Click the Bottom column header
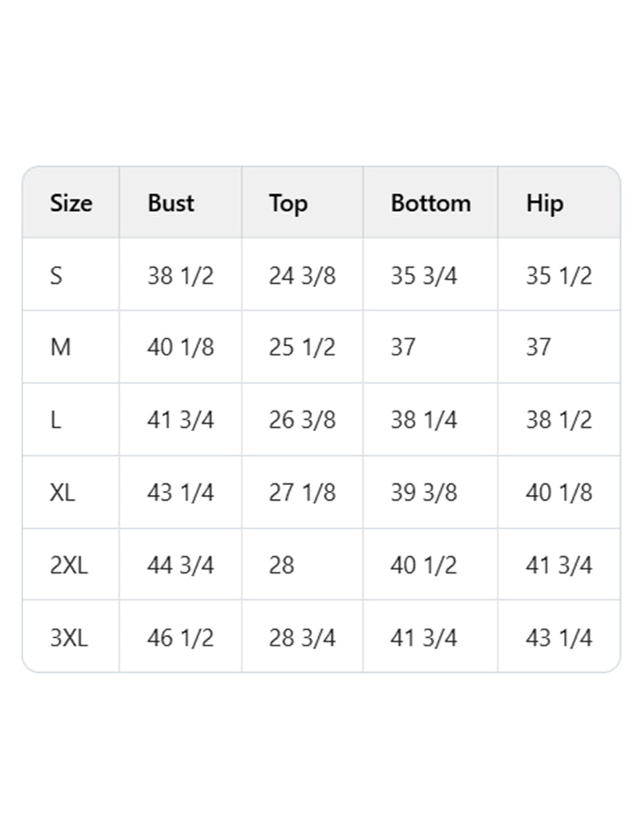 tap(430, 203)
